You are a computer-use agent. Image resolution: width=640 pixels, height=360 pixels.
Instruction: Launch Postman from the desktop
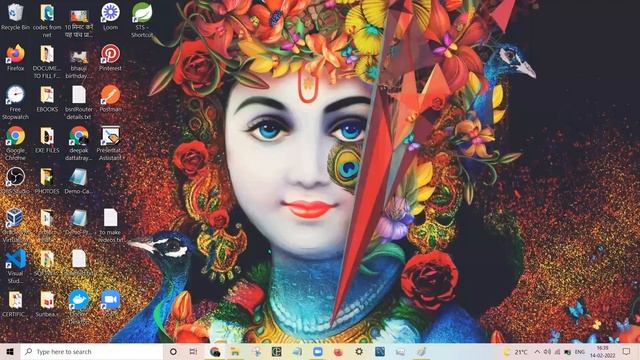(110, 99)
